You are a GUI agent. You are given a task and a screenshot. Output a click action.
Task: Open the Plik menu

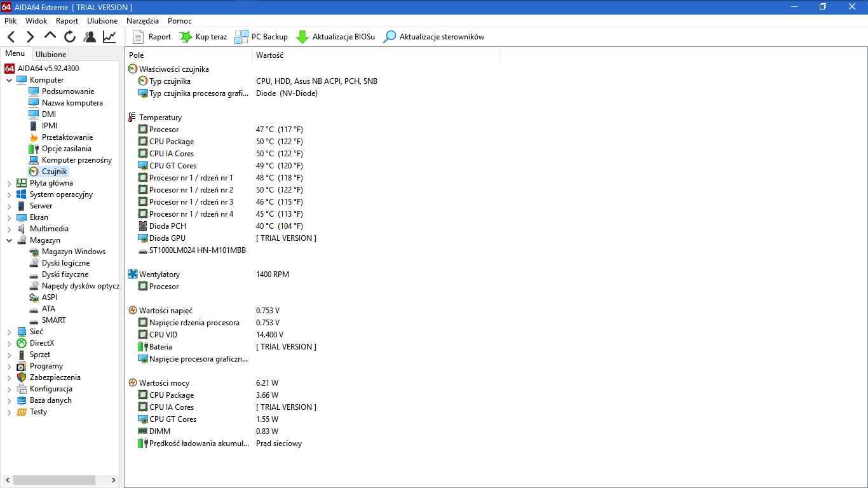(11, 20)
